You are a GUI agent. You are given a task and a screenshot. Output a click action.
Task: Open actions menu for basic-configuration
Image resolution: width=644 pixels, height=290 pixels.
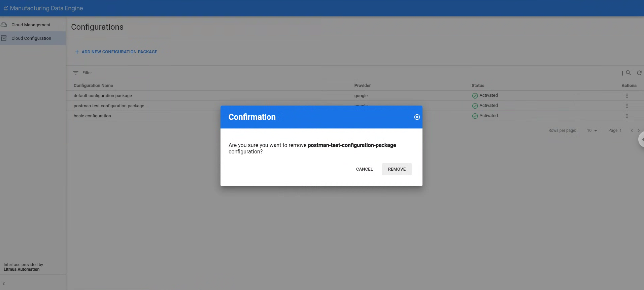coord(627,116)
